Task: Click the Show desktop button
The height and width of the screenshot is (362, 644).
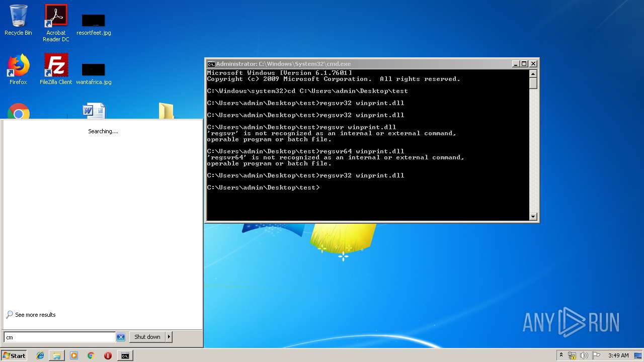Action: pyautogui.click(x=638, y=355)
